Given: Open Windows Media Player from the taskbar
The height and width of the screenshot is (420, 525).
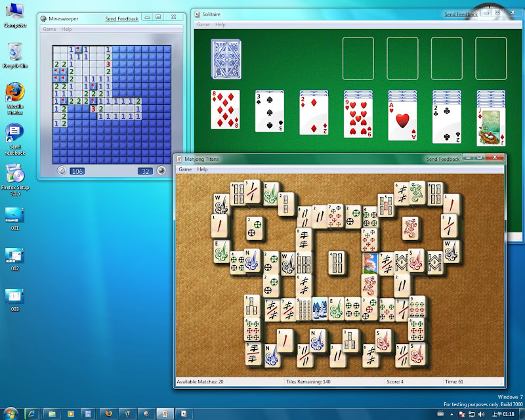Looking at the screenshot, I should pyautogui.click(x=71, y=414).
